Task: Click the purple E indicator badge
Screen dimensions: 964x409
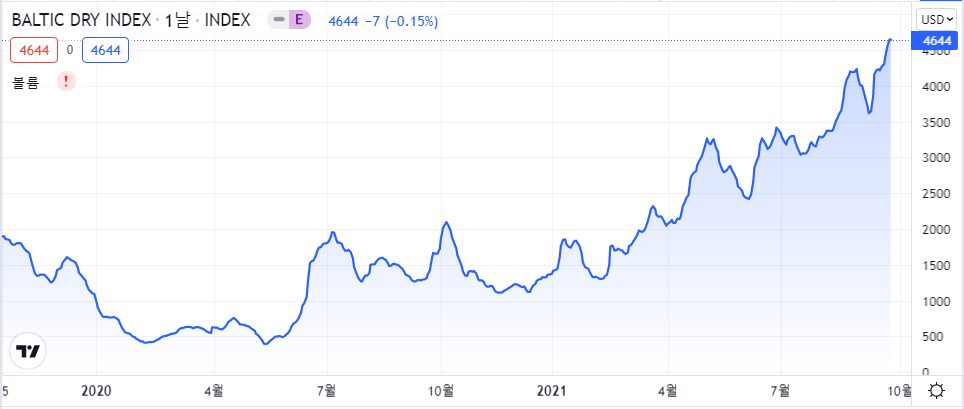Action: click(x=299, y=20)
